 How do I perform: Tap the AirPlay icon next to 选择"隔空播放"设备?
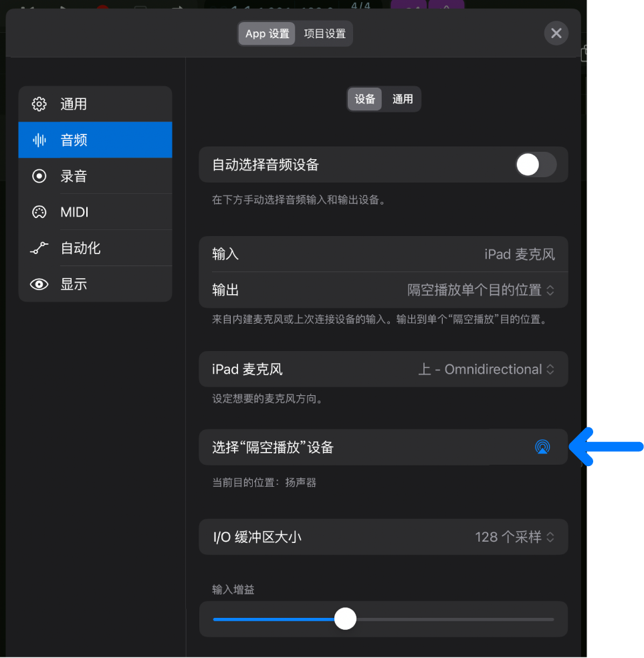[x=542, y=447]
